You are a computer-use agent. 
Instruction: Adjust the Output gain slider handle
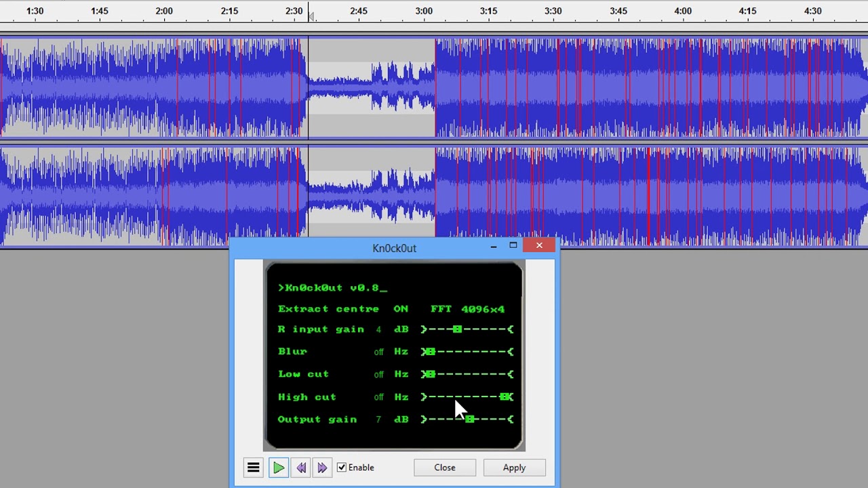[469, 420]
